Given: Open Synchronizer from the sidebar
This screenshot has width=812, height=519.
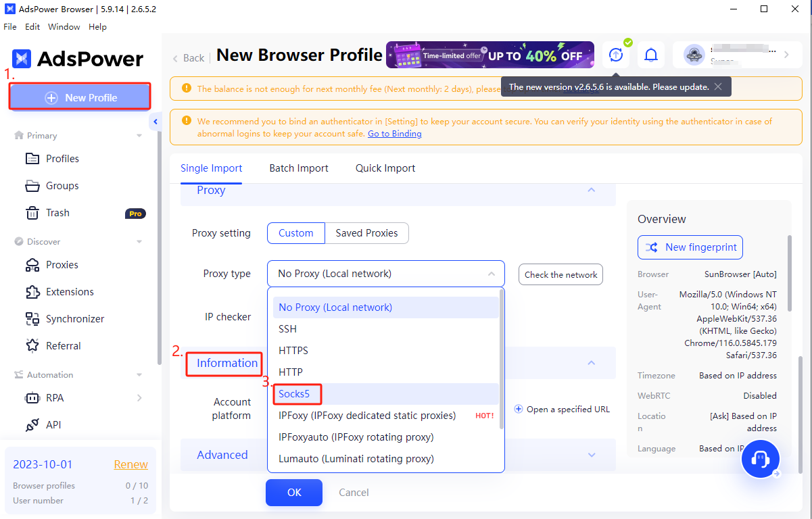Looking at the screenshot, I should (74, 319).
